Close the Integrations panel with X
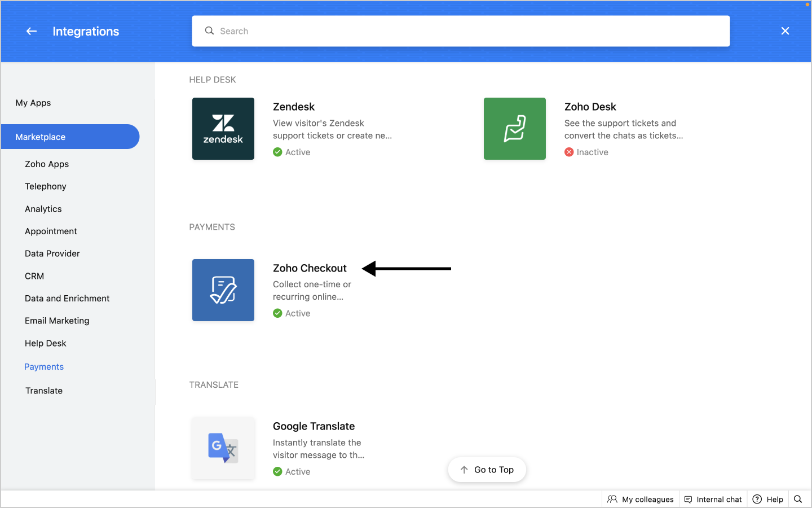This screenshot has height=508, width=812. [785, 31]
